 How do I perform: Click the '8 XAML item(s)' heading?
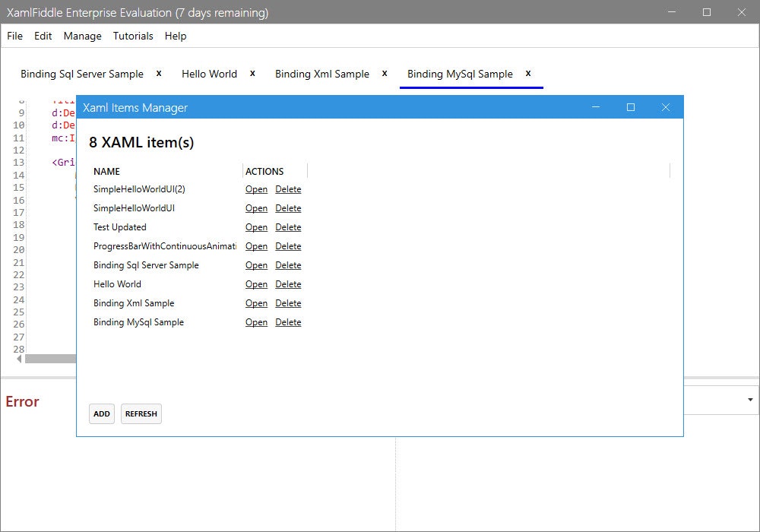click(x=141, y=142)
